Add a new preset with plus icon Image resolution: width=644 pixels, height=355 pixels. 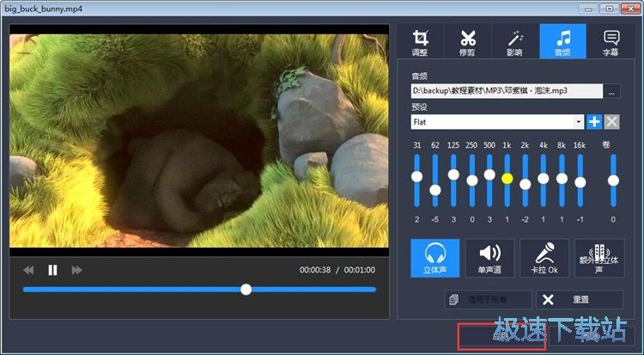click(x=594, y=122)
